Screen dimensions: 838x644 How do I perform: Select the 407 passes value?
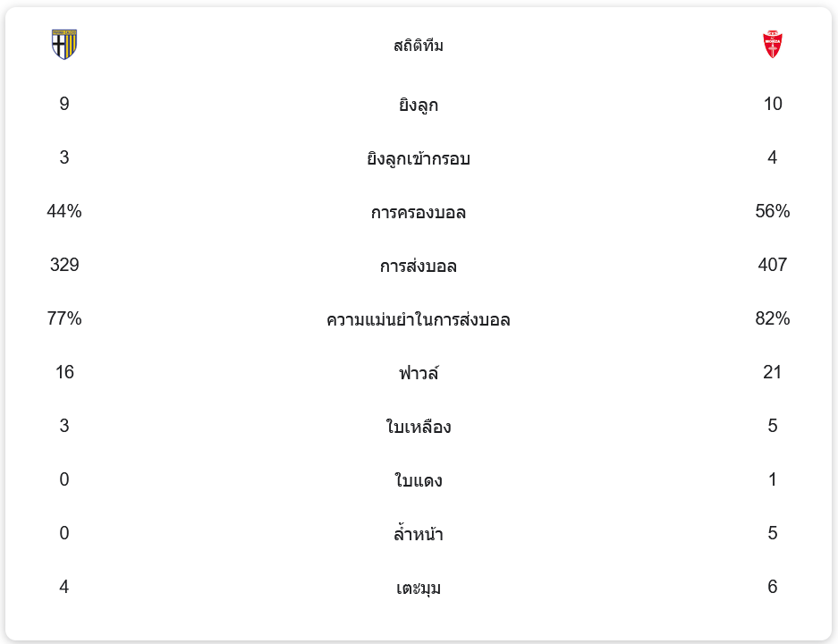773,266
